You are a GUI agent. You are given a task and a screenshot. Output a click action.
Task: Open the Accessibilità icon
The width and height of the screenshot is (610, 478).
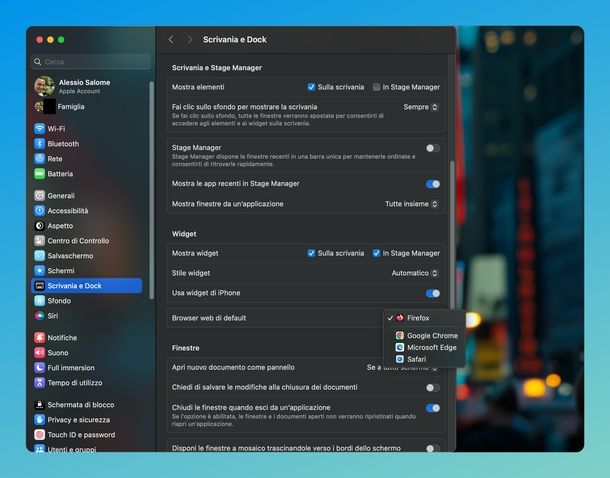(x=39, y=210)
